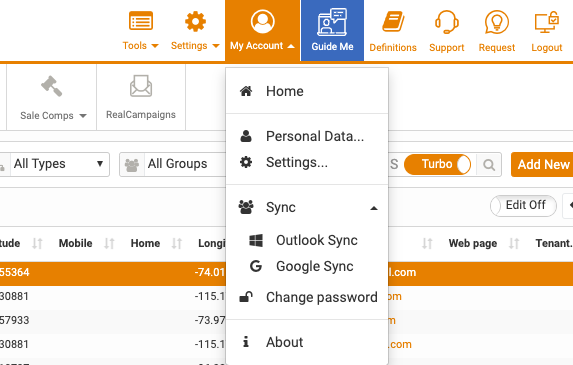This screenshot has width=573, height=365.
Task: Click the My Account profile icon
Action: (262, 21)
